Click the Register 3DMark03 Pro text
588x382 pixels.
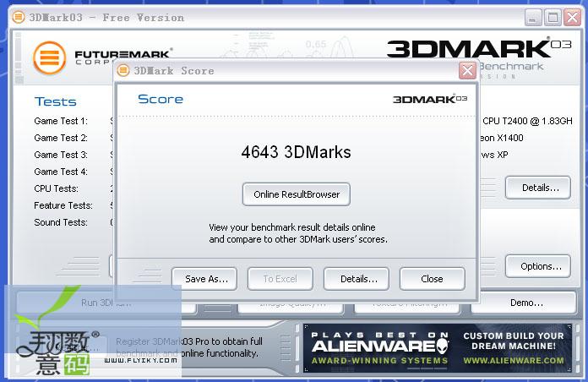[189, 347]
